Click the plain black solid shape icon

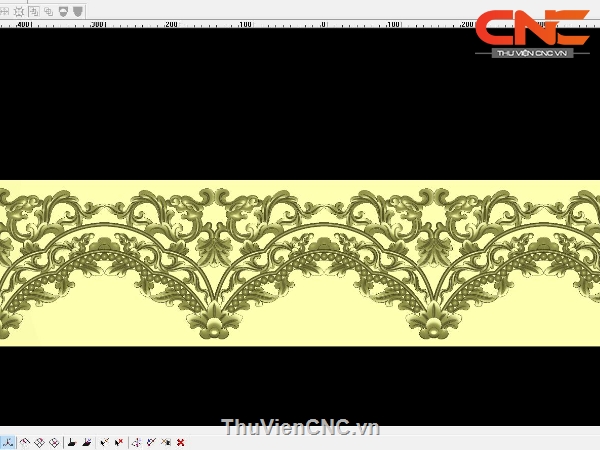(x=72, y=441)
